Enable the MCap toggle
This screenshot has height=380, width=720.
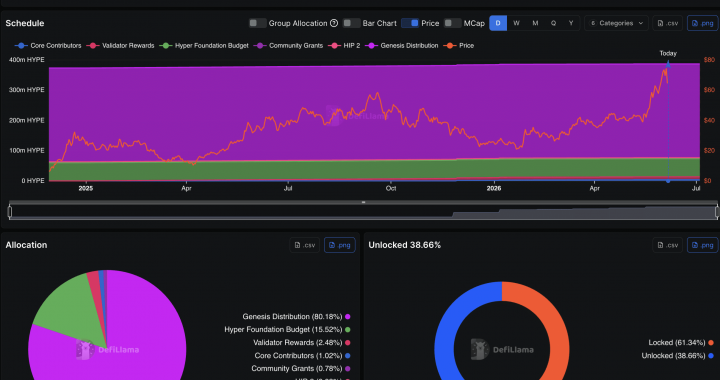[x=453, y=23]
